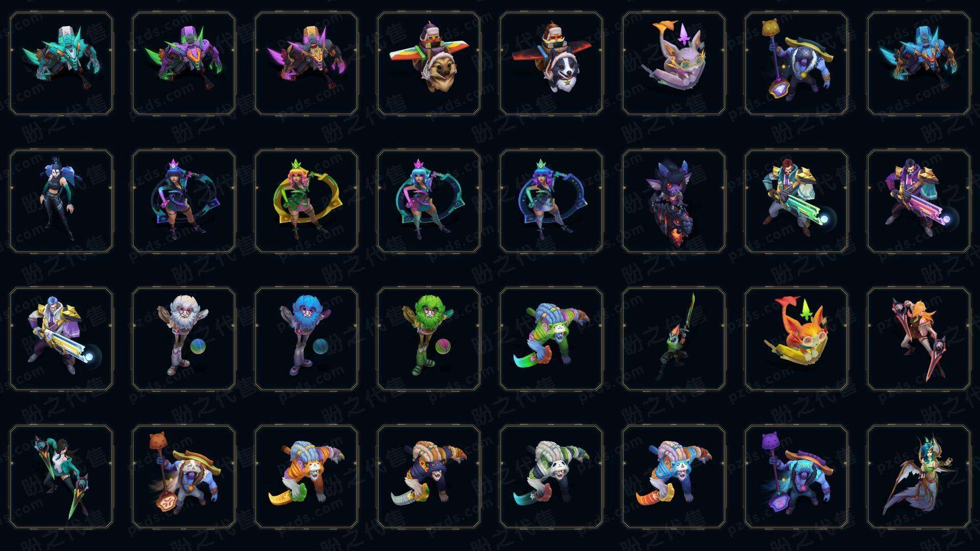Pick the pilot riding a brown corgi
The width and height of the screenshot is (980, 551).
click(429, 64)
